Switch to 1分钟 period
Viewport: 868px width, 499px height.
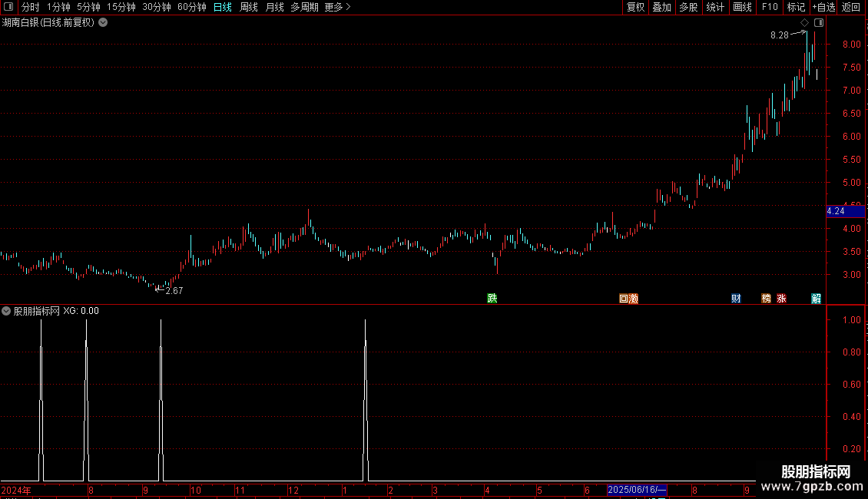pos(58,7)
